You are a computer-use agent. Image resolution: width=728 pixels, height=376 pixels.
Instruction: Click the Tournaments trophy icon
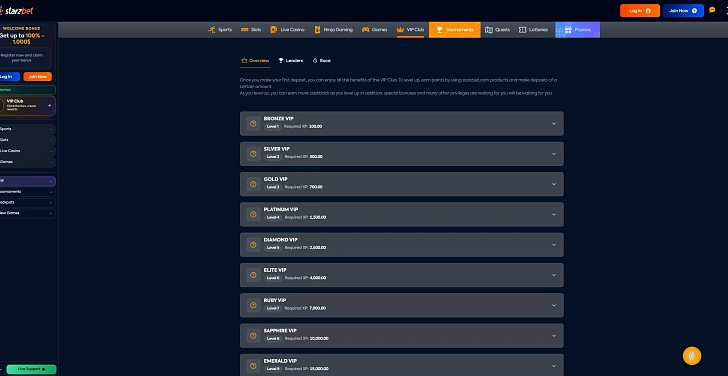point(439,30)
